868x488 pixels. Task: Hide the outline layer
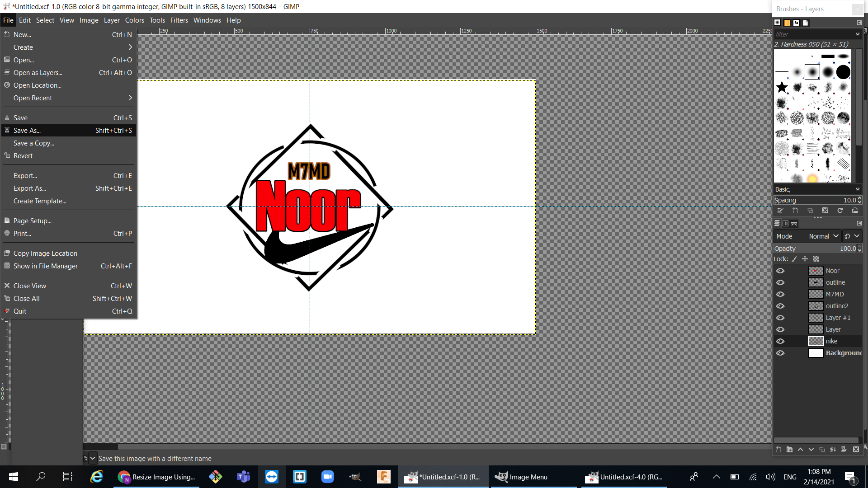(x=780, y=282)
